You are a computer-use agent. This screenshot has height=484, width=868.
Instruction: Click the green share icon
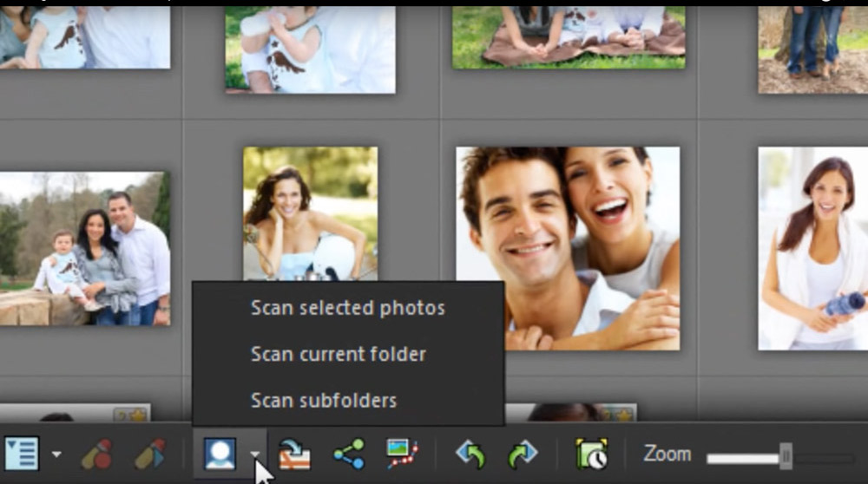point(349,455)
